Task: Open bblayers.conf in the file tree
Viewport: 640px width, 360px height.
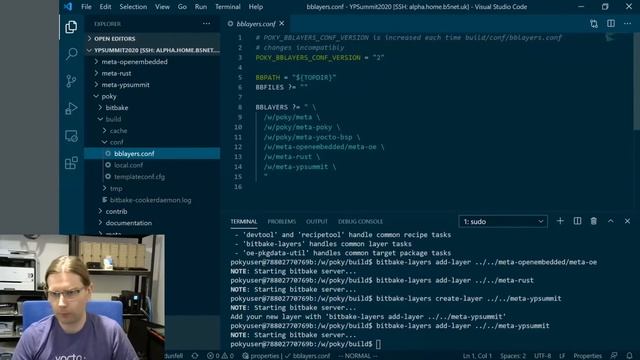Action: (153, 153)
